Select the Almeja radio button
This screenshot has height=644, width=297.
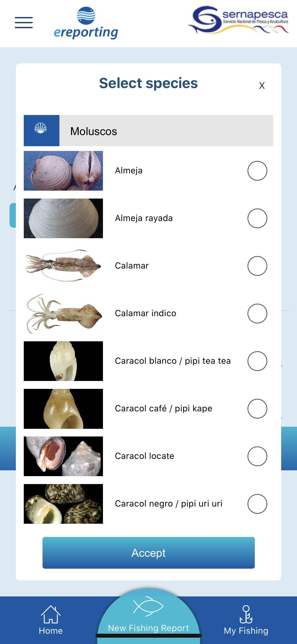coord(257,171)
